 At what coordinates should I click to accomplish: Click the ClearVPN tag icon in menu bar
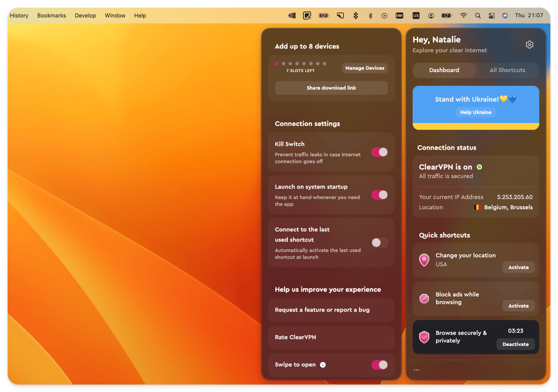coord(340,15)
